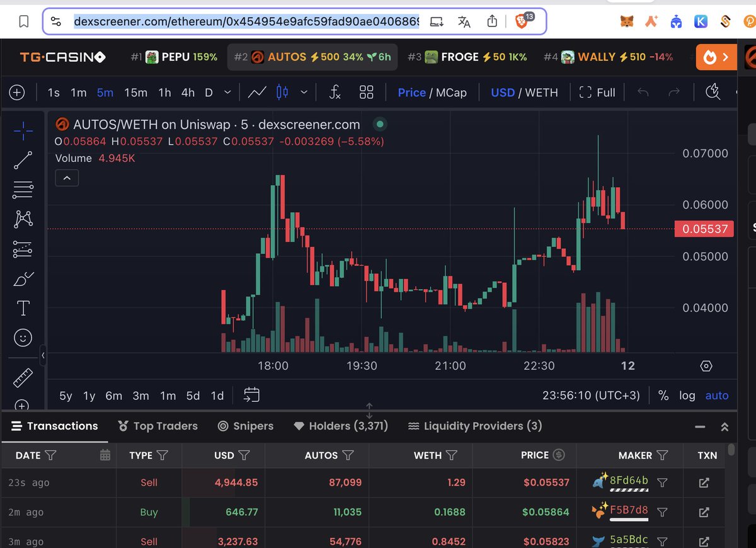The height and width of the screenshot is (548, 756).
Task: Open the Snipers tab
Action: (246, 426)
